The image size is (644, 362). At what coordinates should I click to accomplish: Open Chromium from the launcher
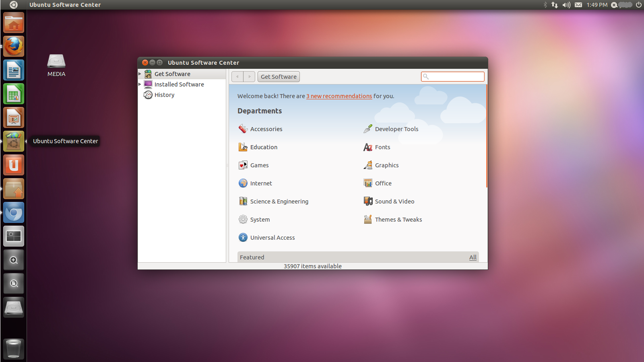(x=14, y=212)
